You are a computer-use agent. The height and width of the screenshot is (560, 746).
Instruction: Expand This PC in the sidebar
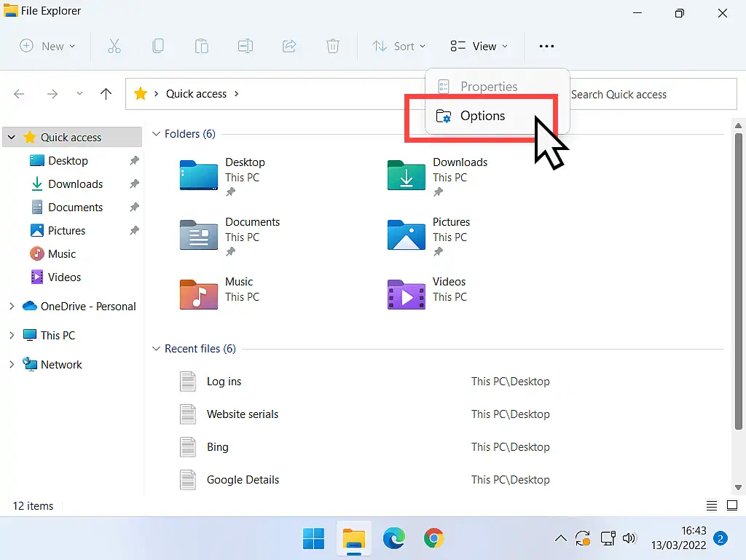11,335
